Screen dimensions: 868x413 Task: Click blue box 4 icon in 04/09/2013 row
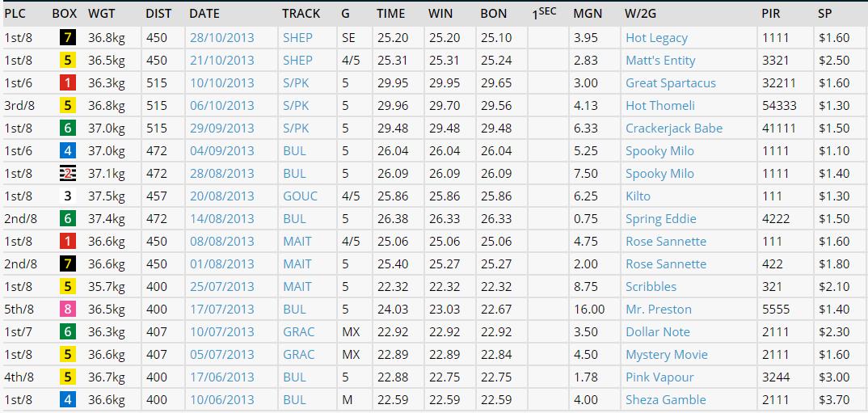point(68,151)
